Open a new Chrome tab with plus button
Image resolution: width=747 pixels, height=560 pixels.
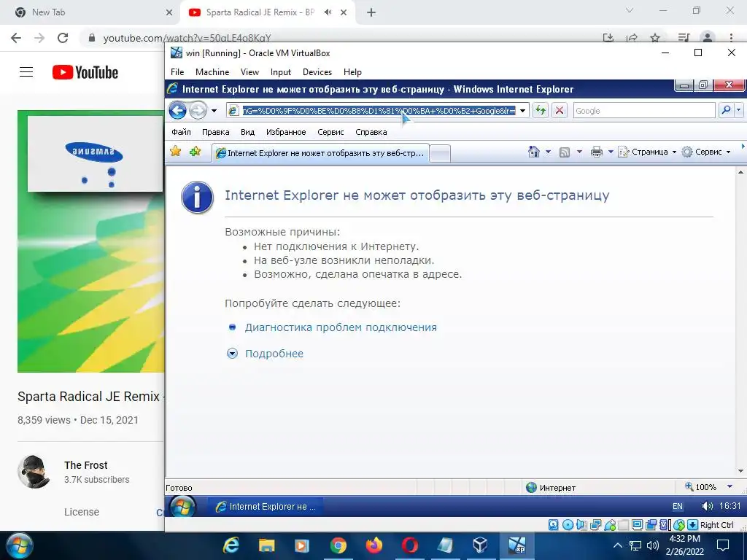[371, 13]
